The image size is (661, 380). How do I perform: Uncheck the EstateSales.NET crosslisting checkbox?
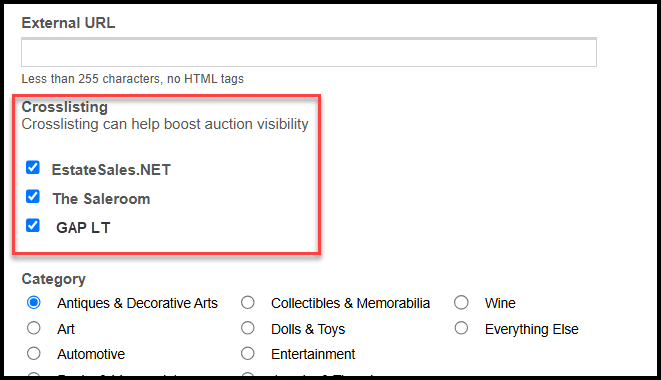pyautogui.click(x=33, y=167)
